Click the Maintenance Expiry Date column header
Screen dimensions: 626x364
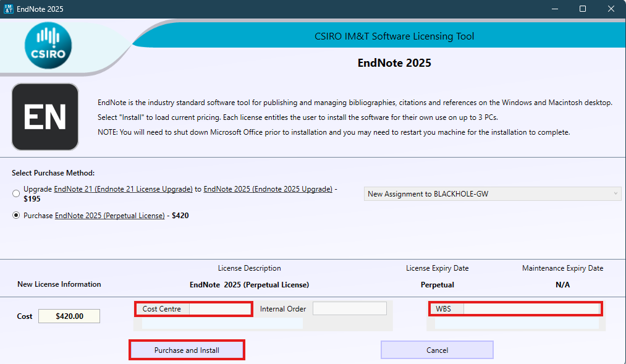[562, 268]
